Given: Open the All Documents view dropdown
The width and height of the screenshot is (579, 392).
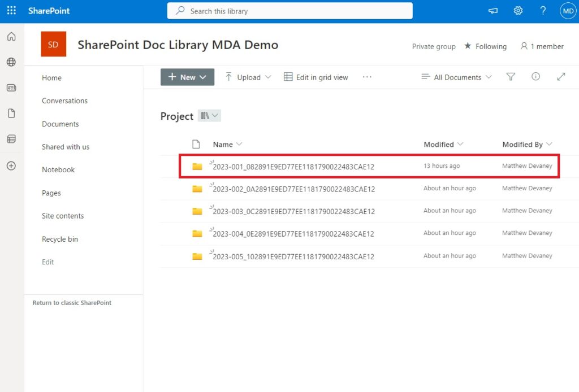Looking at the screenshot, I should pyautogui.click(x=456, y=77).
